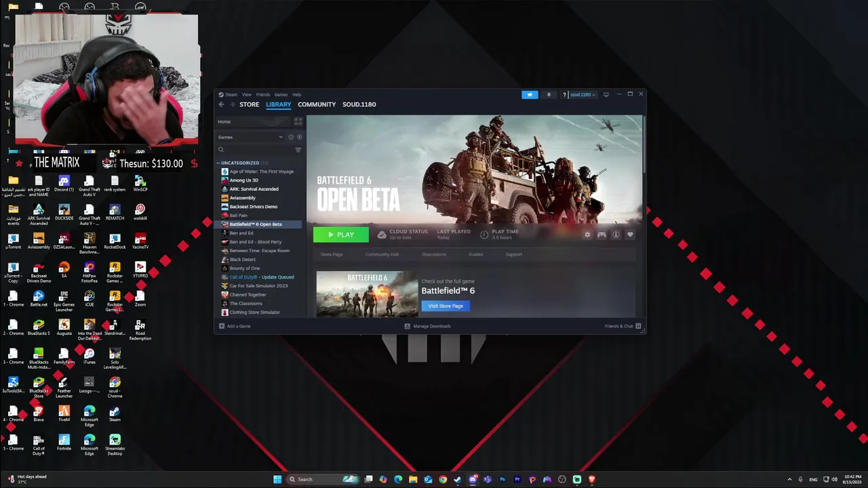Open the Friends menu in Steam
This screenshot has height=488, width=868.
pos(263,95)
